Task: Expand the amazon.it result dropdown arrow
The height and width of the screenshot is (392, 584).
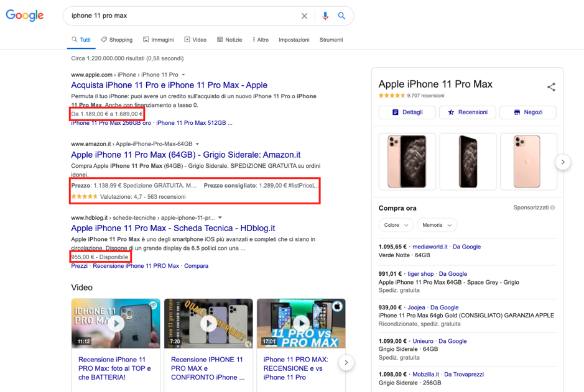Action: (x=197, y=144)
